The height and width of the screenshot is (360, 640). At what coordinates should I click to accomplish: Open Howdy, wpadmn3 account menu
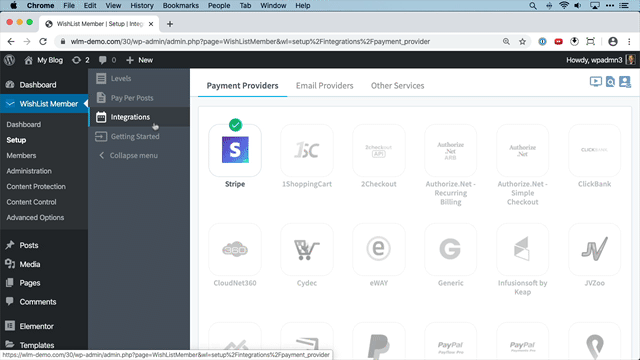[600, 60]
